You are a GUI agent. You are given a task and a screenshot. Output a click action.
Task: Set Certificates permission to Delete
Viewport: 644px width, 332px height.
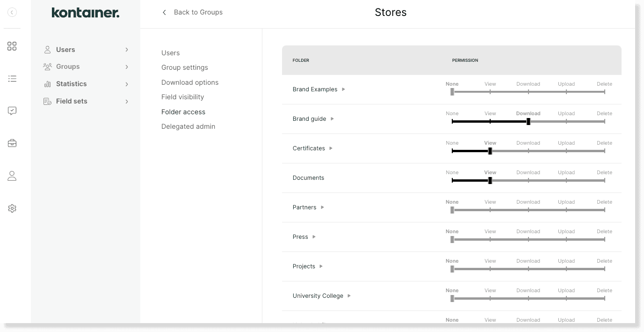604,151
